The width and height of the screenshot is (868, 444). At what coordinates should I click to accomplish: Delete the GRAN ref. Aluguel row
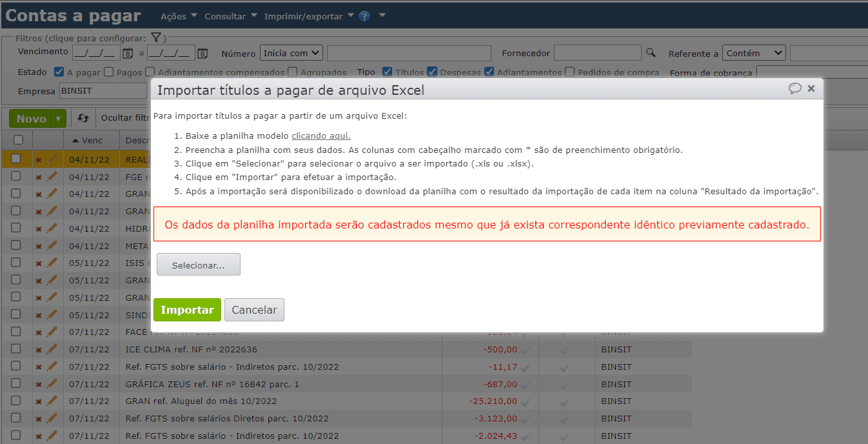(38, 402)
